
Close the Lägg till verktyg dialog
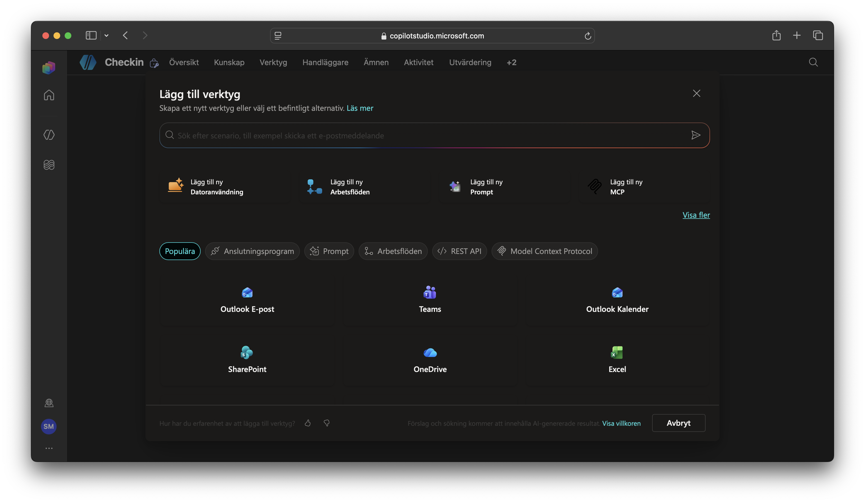click(x=696, y=93)
